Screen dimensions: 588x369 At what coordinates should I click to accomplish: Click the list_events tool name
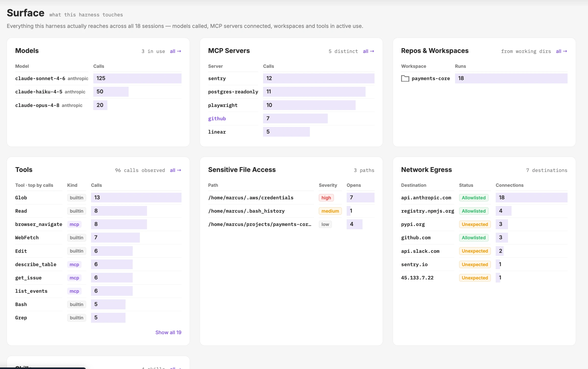(x=31, y=291)
